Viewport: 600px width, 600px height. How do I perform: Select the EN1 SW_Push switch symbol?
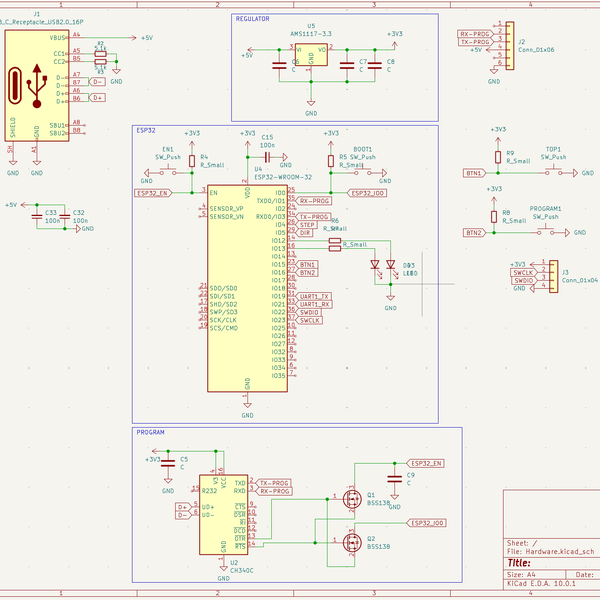pyautogui.click(x=168, y=172)
